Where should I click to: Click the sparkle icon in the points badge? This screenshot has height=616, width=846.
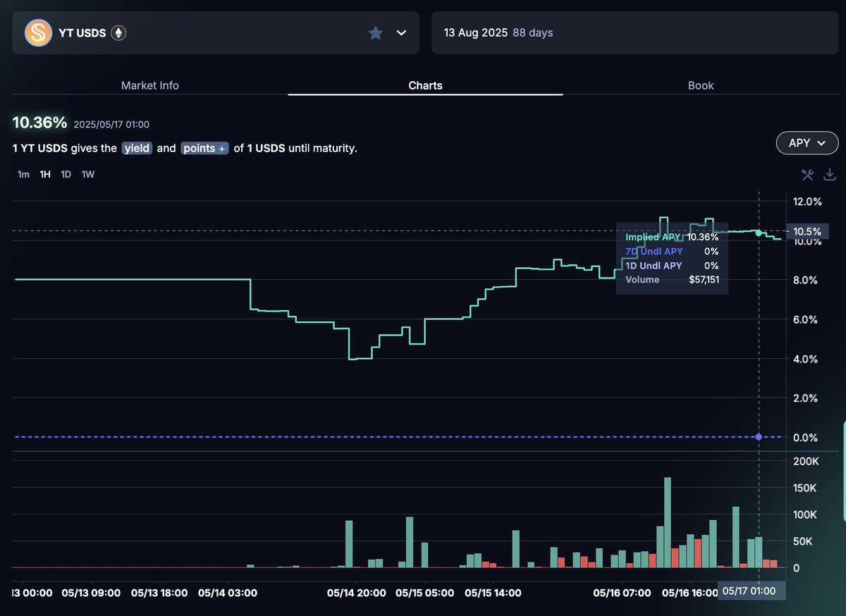(222, 149)
